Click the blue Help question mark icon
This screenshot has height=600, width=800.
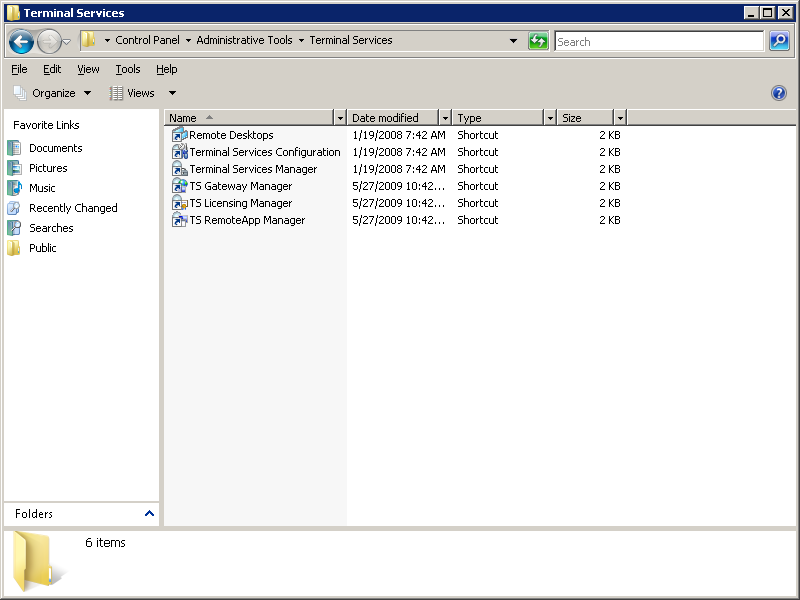tap(779, 93)
